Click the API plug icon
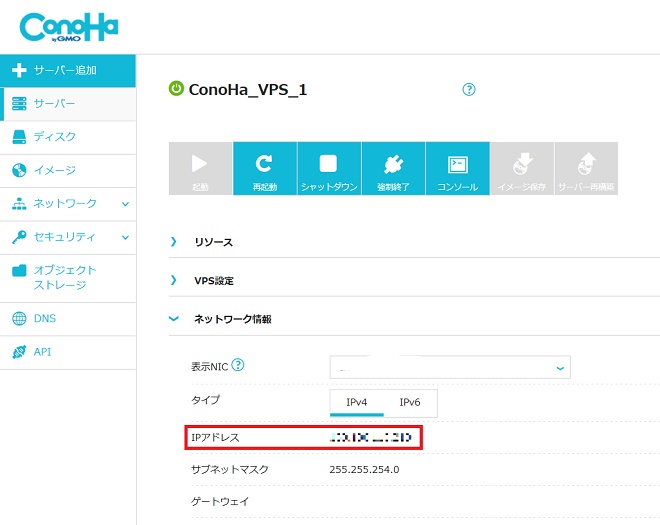Image resolution: width=660 pixels, height=525 pixels. 19,352
